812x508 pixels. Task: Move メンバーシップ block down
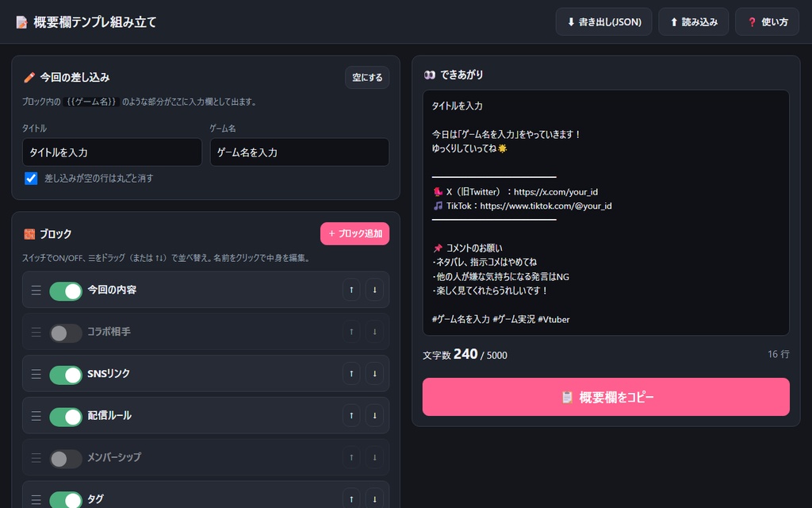click(374, 458)
